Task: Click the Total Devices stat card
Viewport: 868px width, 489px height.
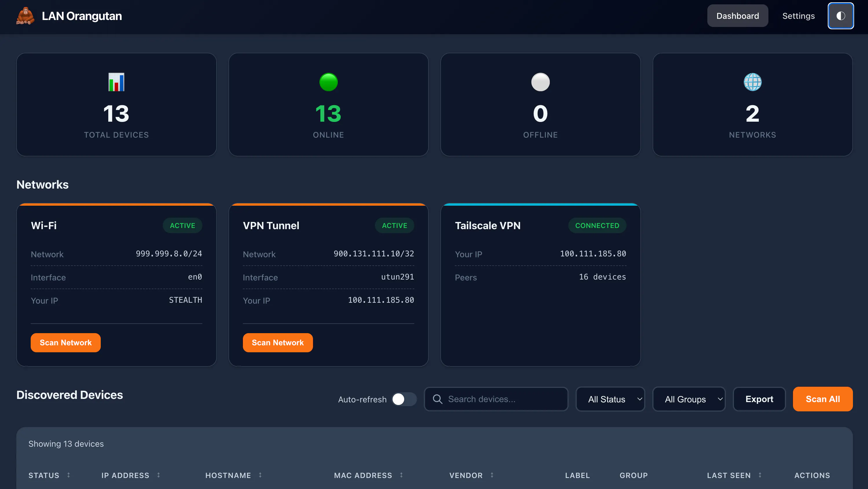Action: pyautogui.click(x=116, y=105)
